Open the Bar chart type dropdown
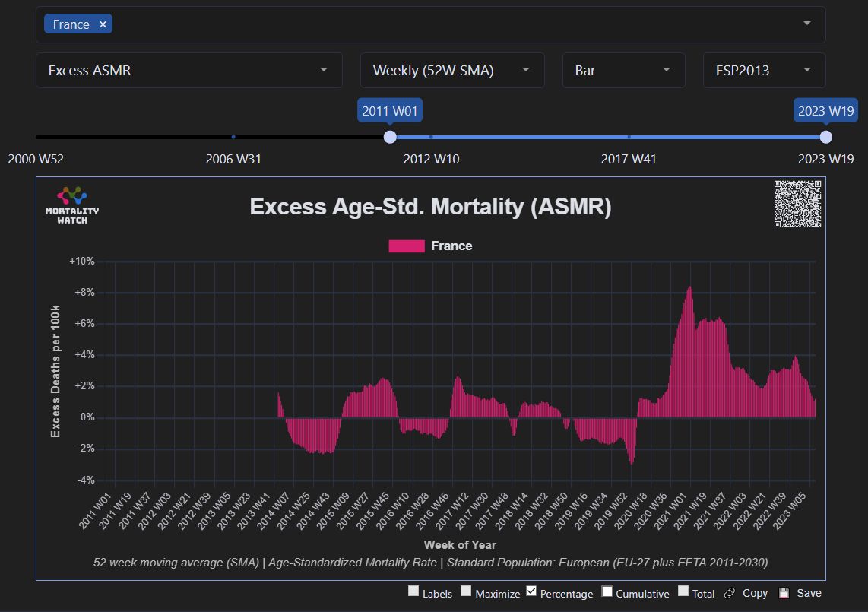 click(623, 70)
